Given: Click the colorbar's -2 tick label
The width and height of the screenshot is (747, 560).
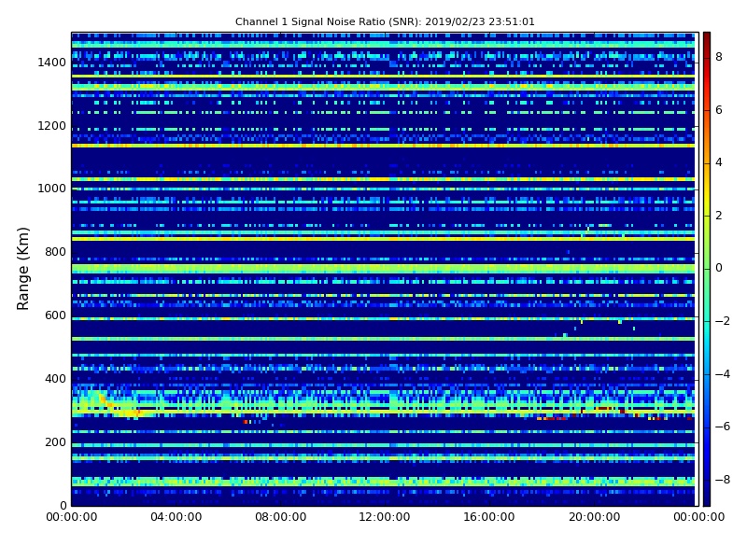Looking at the screenshot, I should click(721, 321).
